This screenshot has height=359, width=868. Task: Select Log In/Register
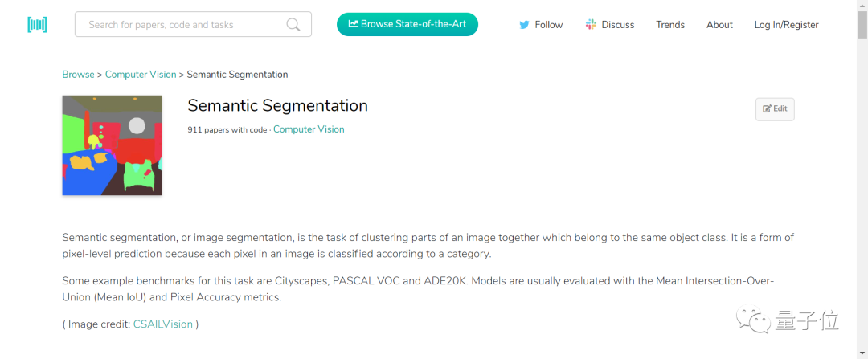point(786,25)
